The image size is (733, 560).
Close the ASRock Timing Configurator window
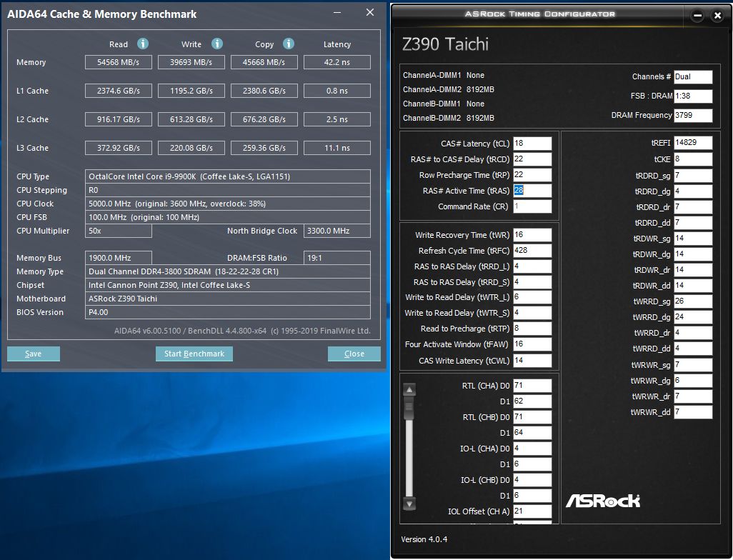717,16
